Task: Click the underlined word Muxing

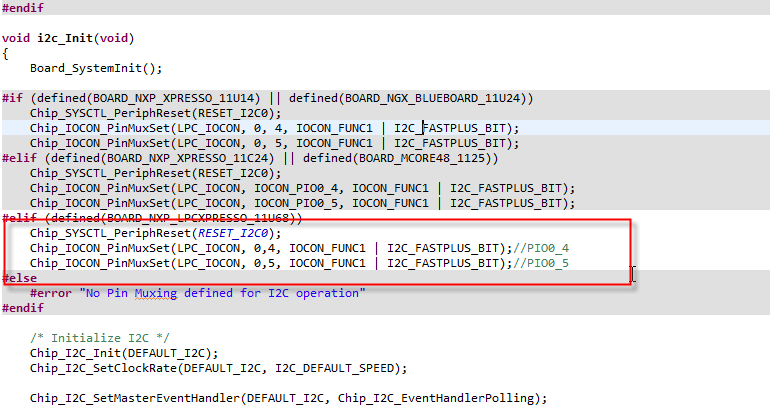Action: tap(156, 293)
